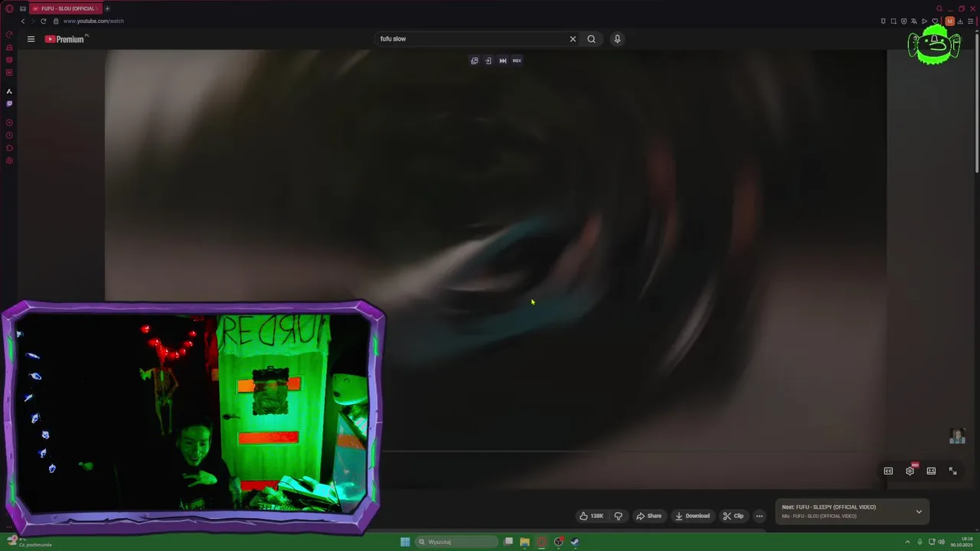Viewport: 980px width, 551px height.
Task: Open the orange M profile icon
Action: point(950,21)
